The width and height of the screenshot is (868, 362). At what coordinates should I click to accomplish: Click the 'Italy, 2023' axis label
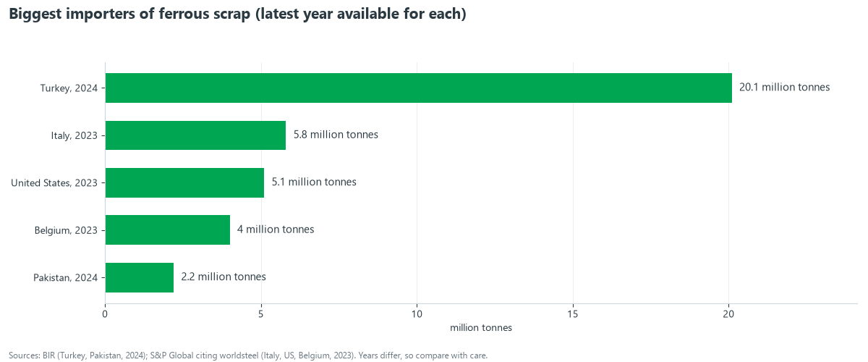point(75,135)
